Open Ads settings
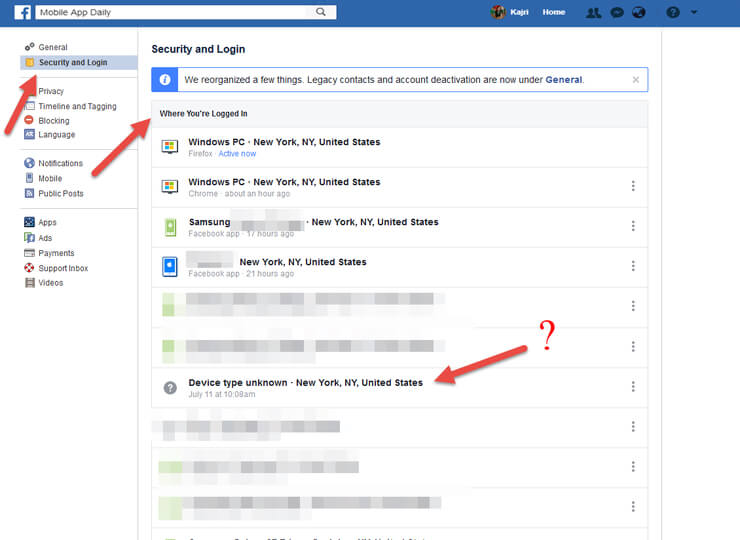 (x=45, y=238)
